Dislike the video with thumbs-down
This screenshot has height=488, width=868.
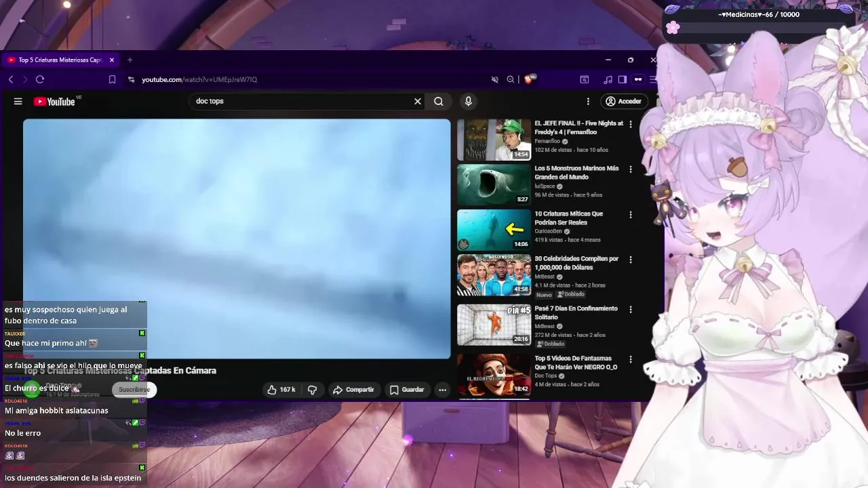pyautogui.click(x=313, y=390)
